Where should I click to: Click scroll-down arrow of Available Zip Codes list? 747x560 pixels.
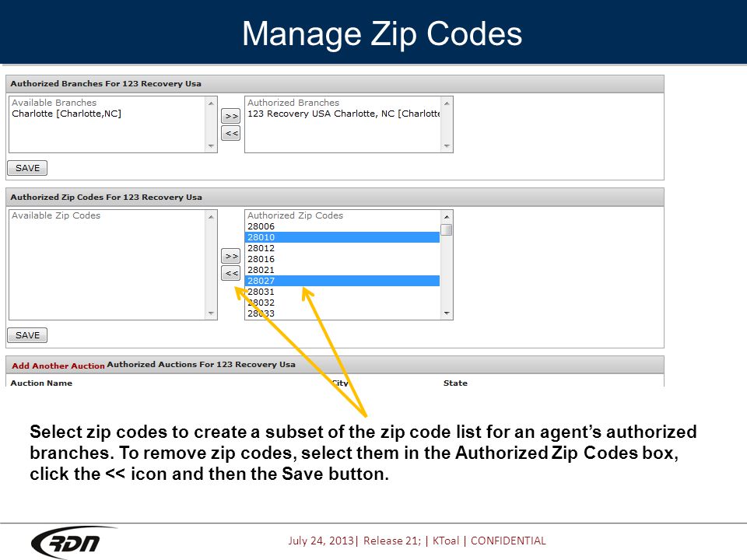pos(211,313)
